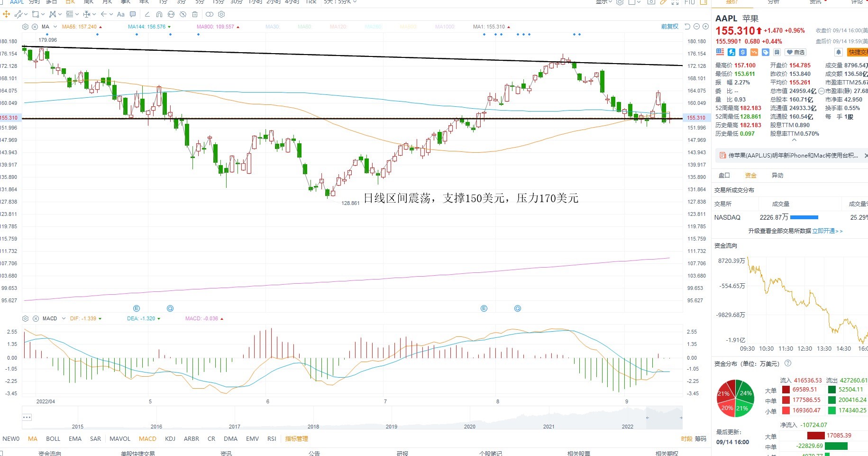Expand the line tool dropdown arrow

(x=25, y=14)
